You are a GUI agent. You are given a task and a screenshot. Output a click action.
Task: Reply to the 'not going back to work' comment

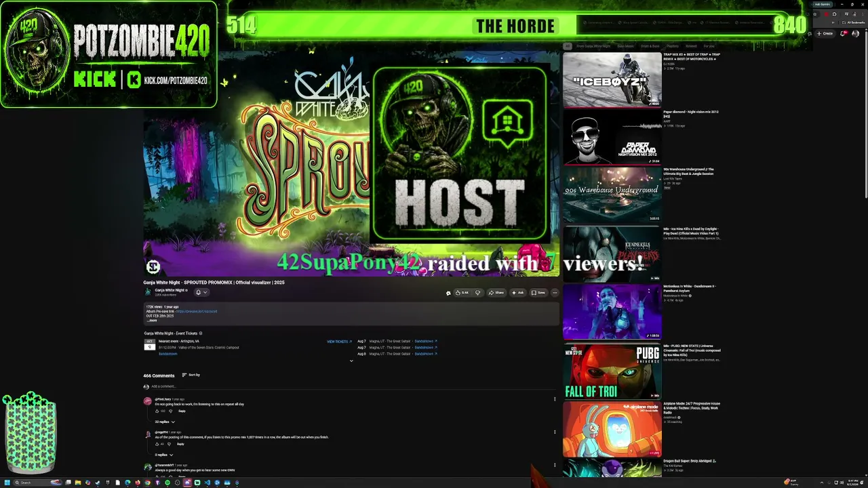pyautogui.click(x=182, y=411)
